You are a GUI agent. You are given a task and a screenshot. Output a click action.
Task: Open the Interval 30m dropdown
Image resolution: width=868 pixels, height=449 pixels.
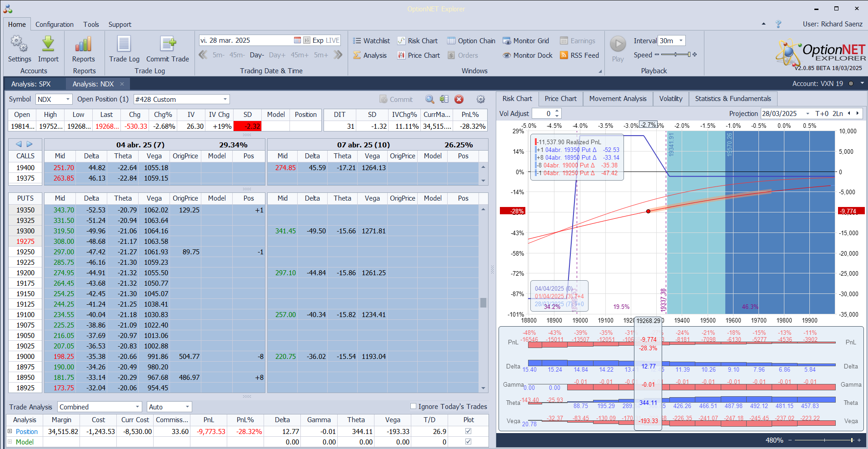coord(681,40)
